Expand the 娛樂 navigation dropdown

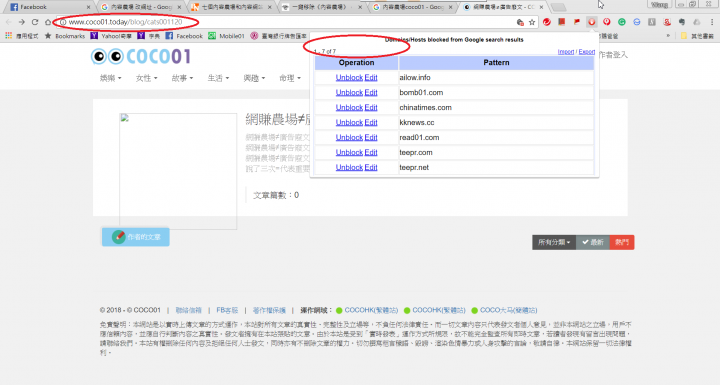coord(110,79)
